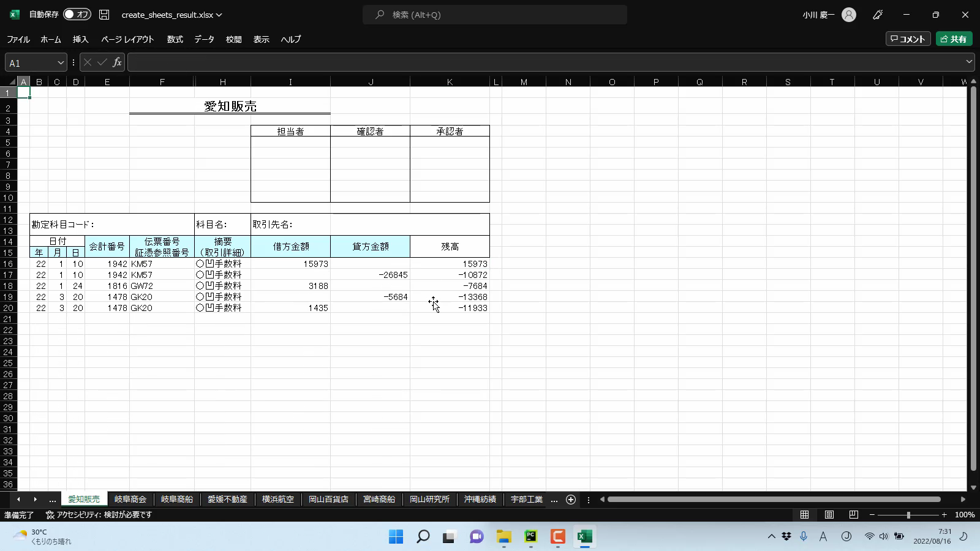The height and width of the screenshot is (551, 980).
Task: Click the 共有 share button
Action: click(954, 39)
